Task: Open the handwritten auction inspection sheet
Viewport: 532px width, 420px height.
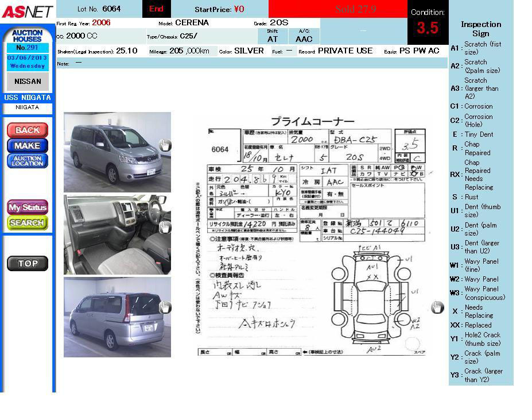Action: [x=316, y=236]
